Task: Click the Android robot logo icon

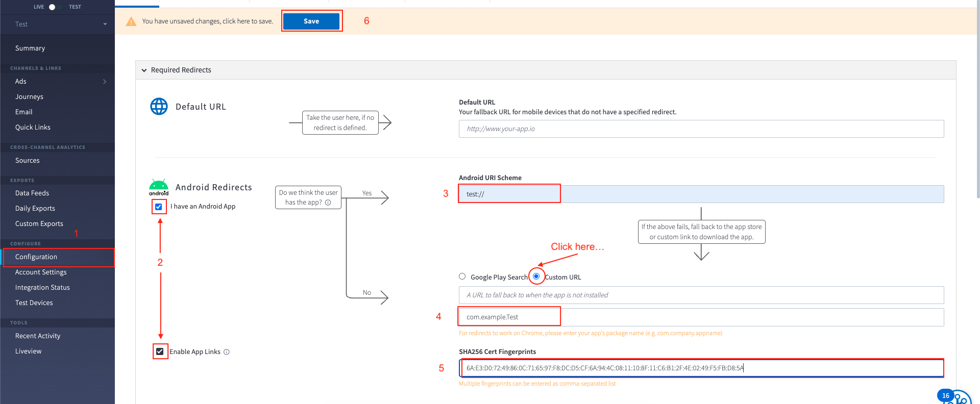Action: point(159,187)
